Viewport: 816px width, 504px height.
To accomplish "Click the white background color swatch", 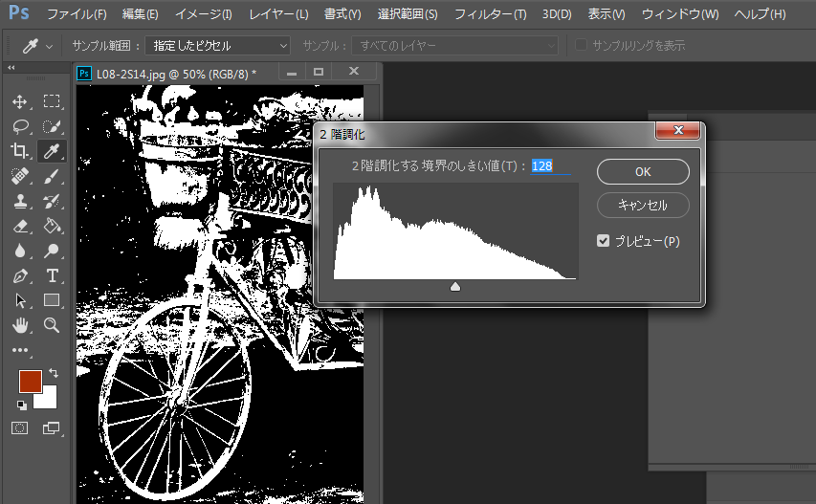I will pyautogui.click(x=48, y=399).
